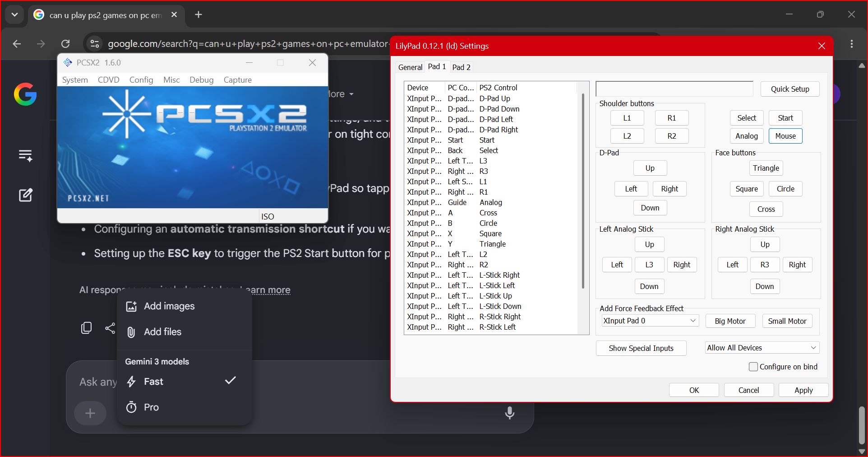Start a new chat with compose icon
The width and height of the screenshot is (868, 457).
25,195
